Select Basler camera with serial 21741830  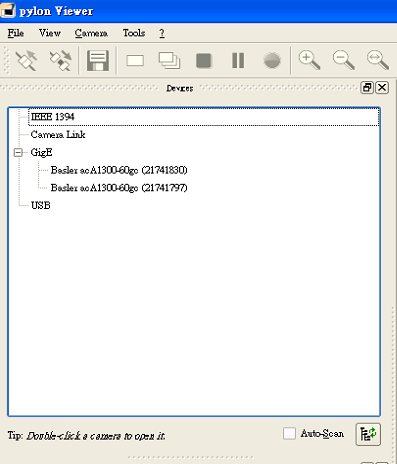tap(119, 170)
